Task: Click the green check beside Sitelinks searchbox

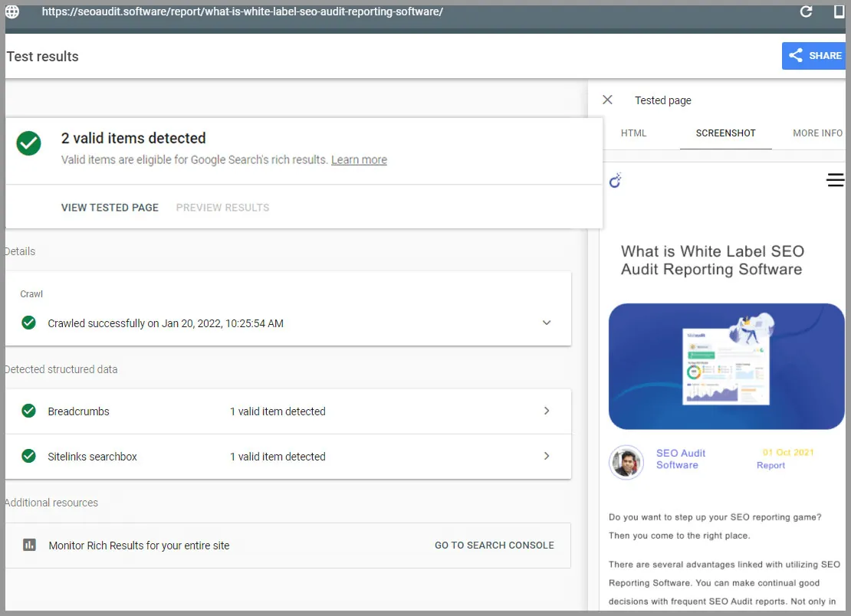Action: point(29,456)
